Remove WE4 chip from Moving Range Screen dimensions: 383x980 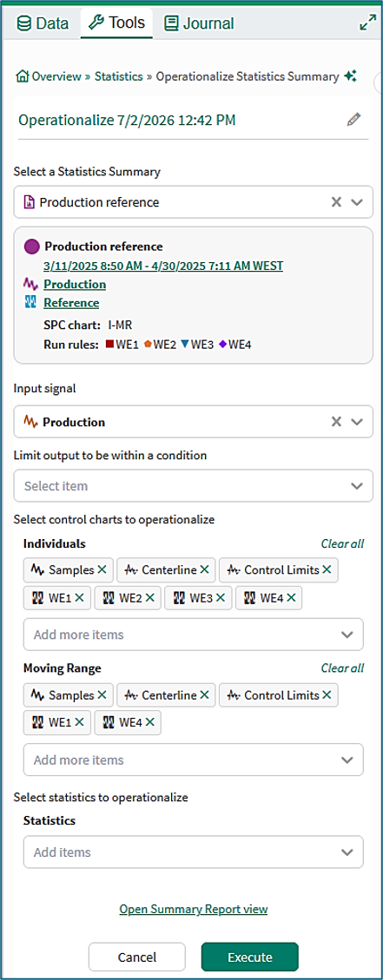point(149,722)
